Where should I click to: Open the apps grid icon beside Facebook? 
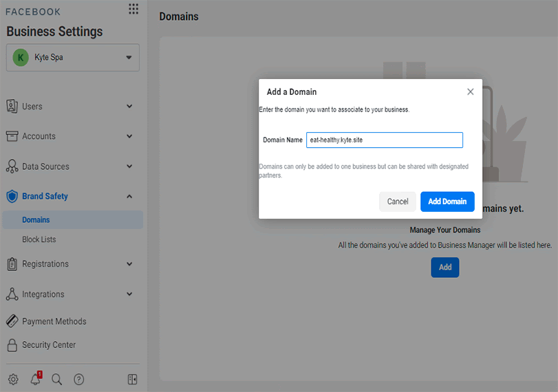tap(133, 9)
